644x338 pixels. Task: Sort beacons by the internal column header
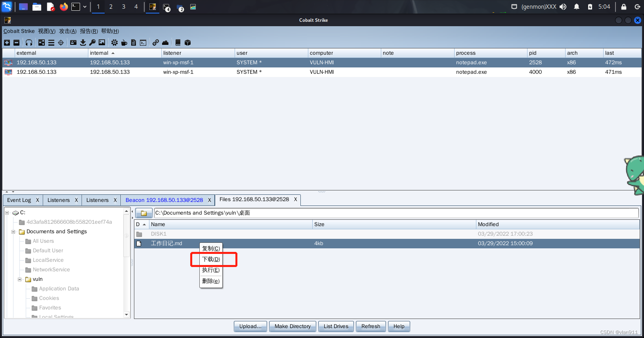point(124,53)
